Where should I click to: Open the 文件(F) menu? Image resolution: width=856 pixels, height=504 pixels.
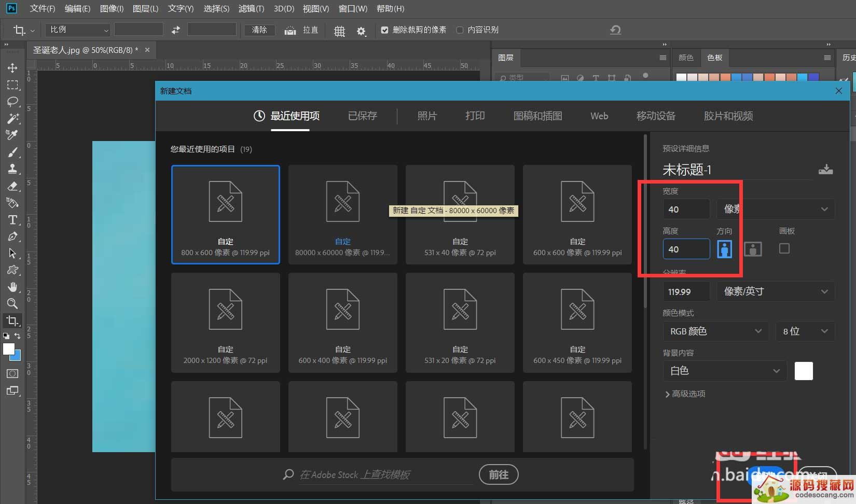(43, 9)
